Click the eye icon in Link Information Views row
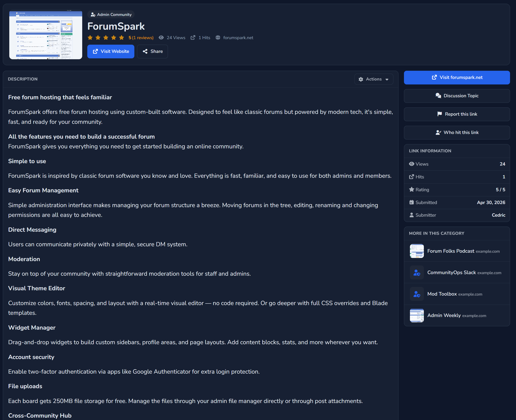The width and height of the screenshot is (516, 420). point(411,164)
